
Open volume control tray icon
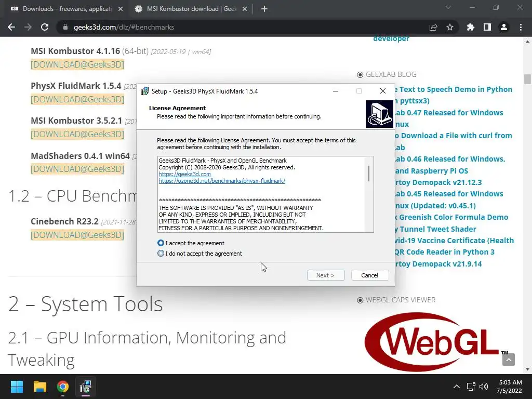[484, 387]
